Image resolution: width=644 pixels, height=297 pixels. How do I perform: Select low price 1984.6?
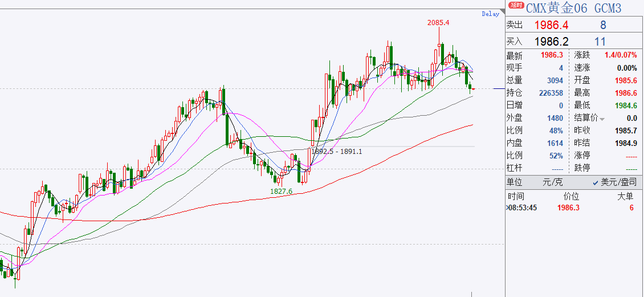626,106
